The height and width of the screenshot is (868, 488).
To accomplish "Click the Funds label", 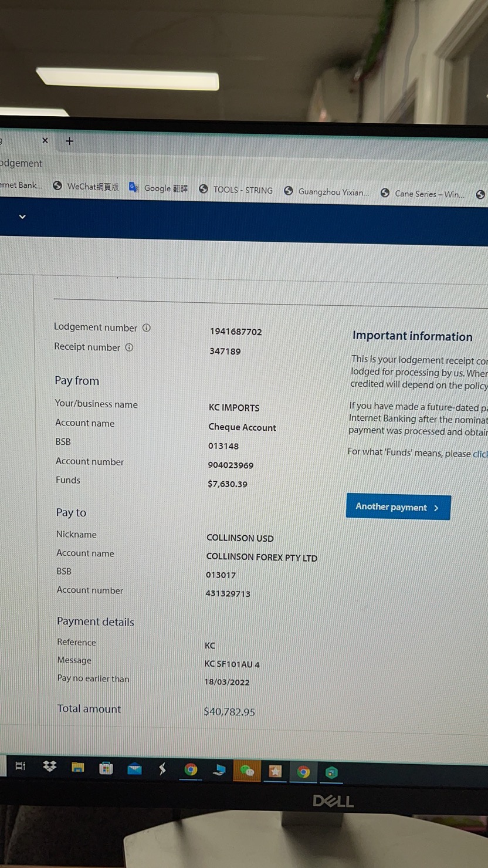I will click(x=68, y=480).
